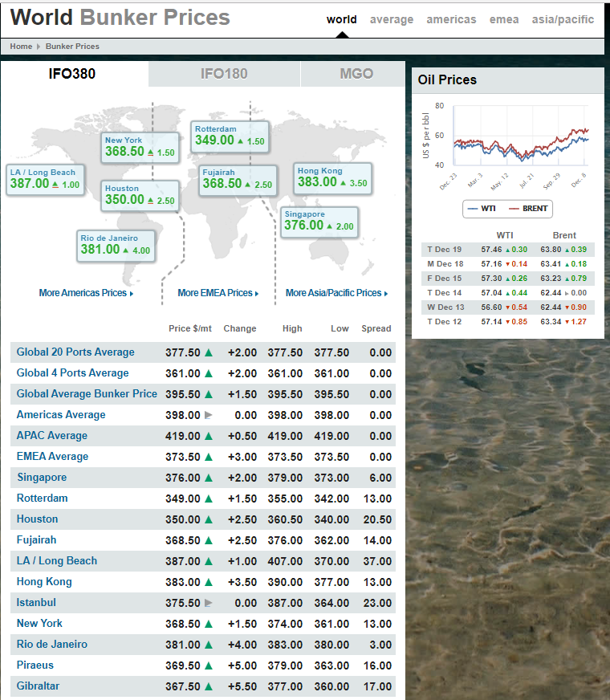
Task: Click the Spread column header
Action: (x=376, y=328)
